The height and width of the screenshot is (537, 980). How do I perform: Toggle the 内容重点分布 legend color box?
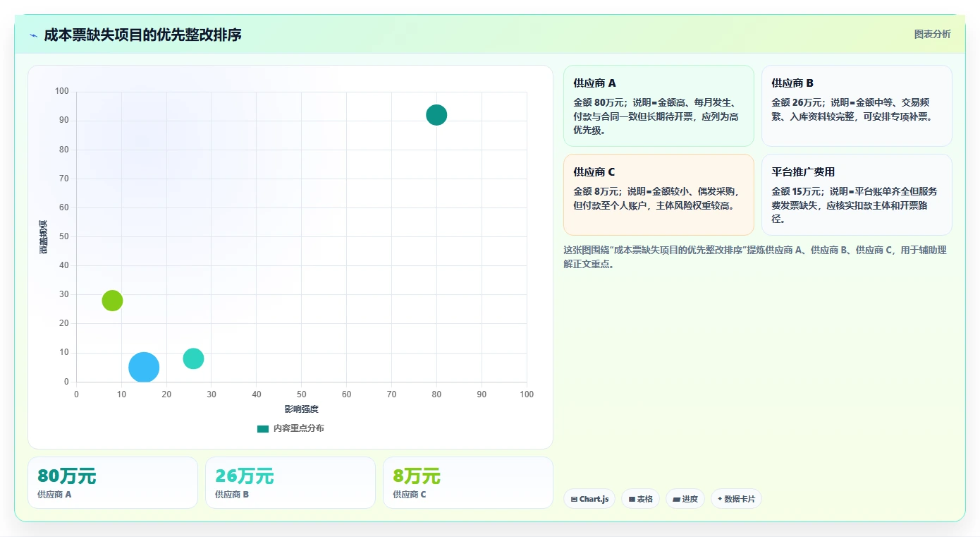262,428
